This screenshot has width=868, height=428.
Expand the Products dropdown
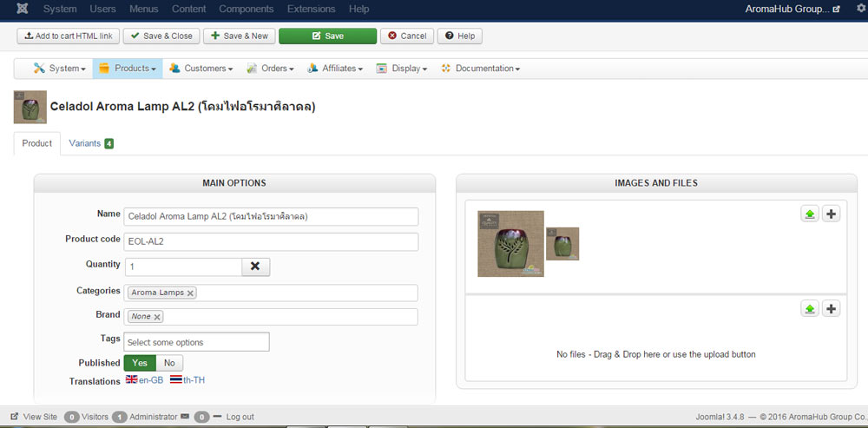(x=128, y=68)
